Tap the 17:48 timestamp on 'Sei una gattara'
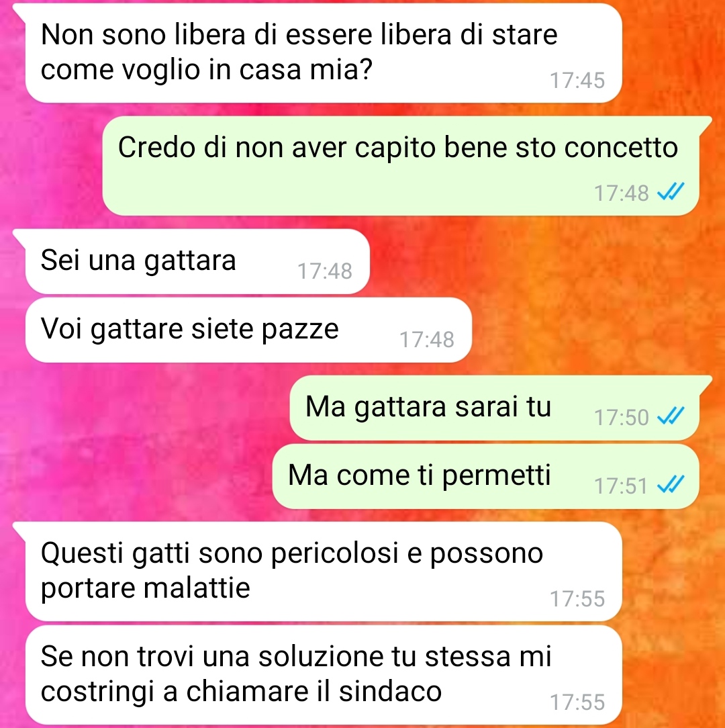Screen dimensions: 725x728 (x=325, y=271)
